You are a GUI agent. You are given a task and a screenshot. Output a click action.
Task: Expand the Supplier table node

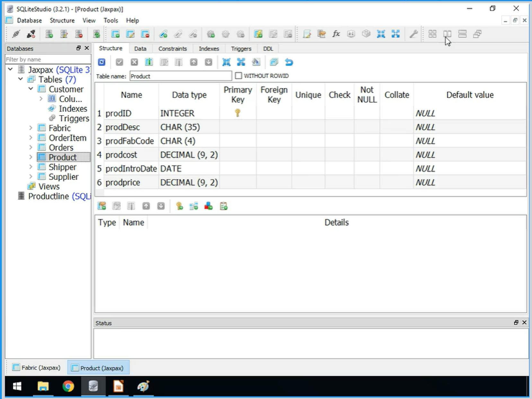[31, 177]
